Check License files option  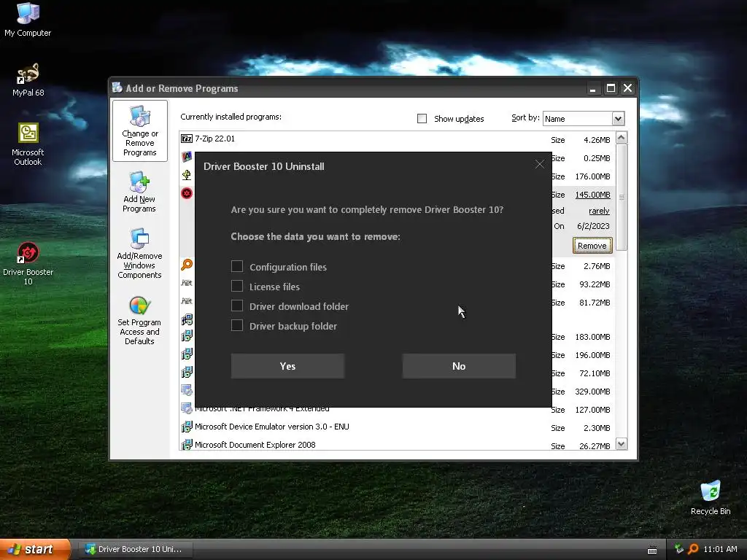237,286
